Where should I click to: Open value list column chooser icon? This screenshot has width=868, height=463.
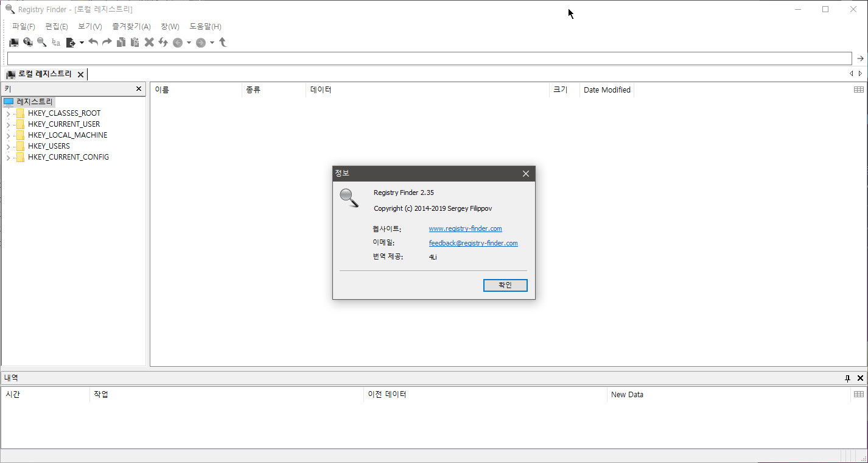[x=859, y=90]
